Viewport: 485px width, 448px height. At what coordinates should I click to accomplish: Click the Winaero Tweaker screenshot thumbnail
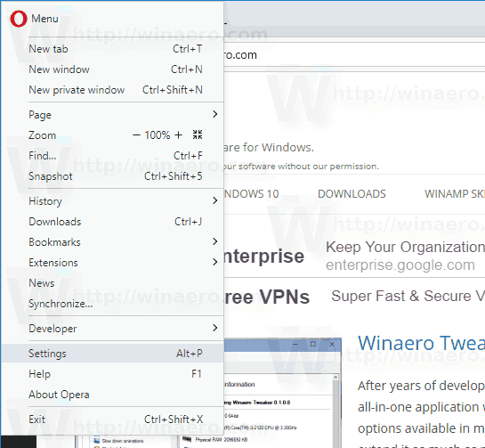282,393
